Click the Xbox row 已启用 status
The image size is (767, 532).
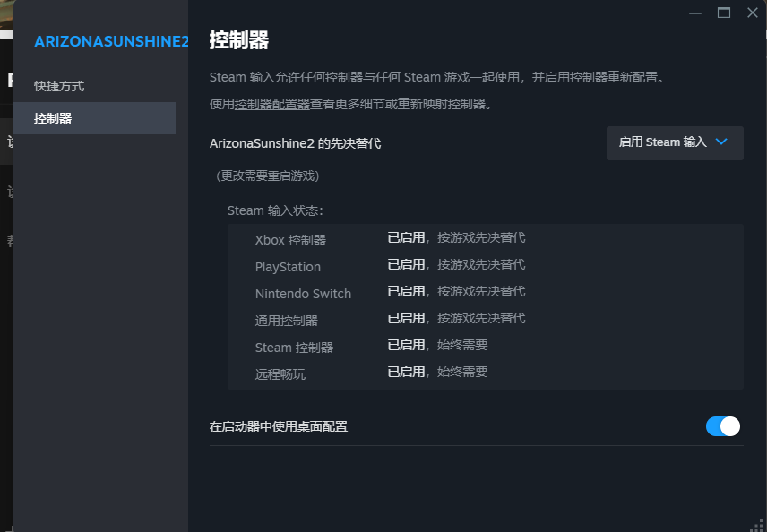point(406,237)
